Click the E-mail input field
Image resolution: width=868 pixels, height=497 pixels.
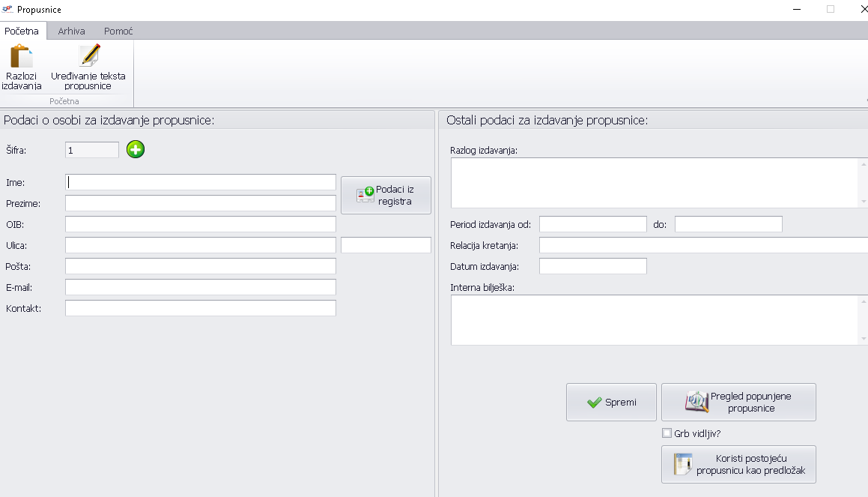point(201,287)
